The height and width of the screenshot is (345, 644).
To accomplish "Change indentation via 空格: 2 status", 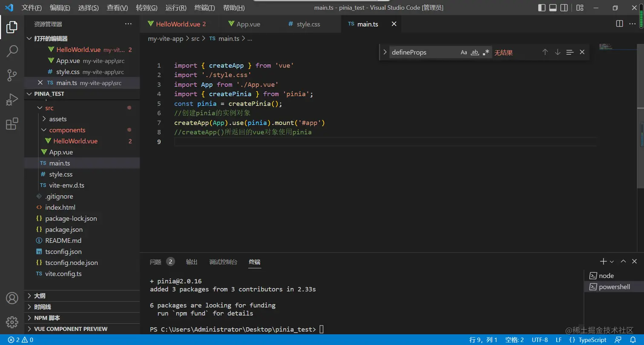I will 515,340.
